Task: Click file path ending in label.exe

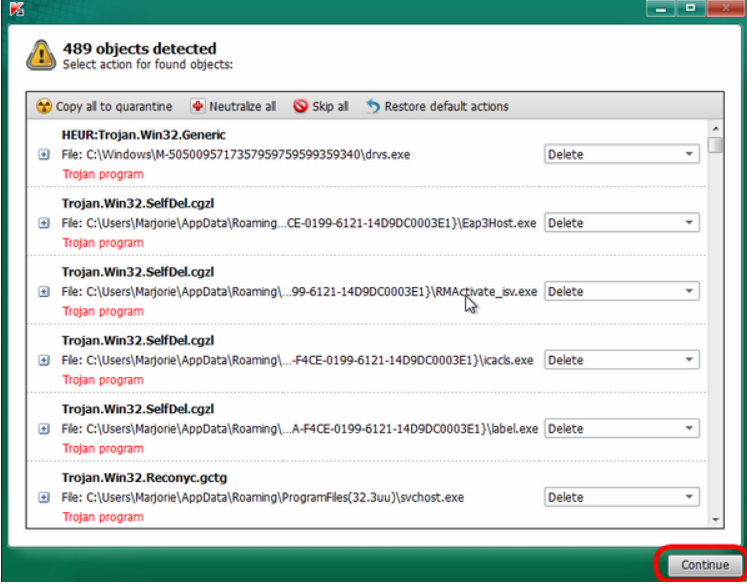Action: pyautogui.click(x=300, y=429)
